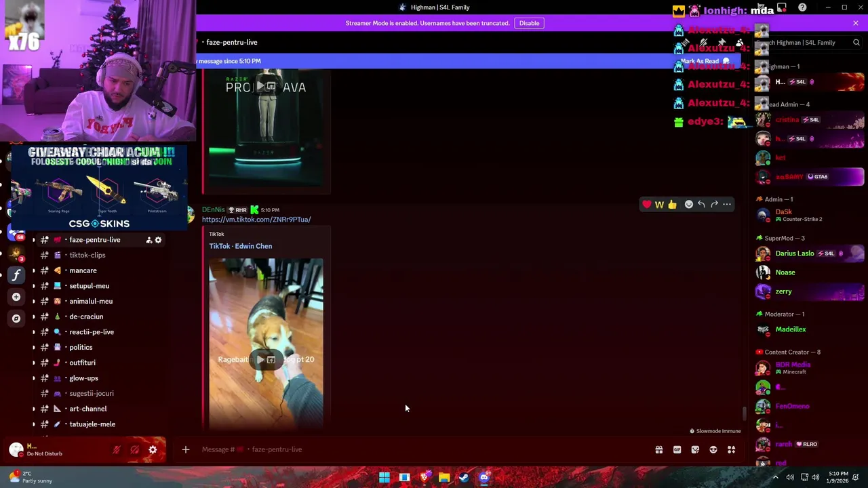Screen dimensions: 868x488
Task: Click the search magnifier icon
Action: pyautogui.click(x=856, y=42)
